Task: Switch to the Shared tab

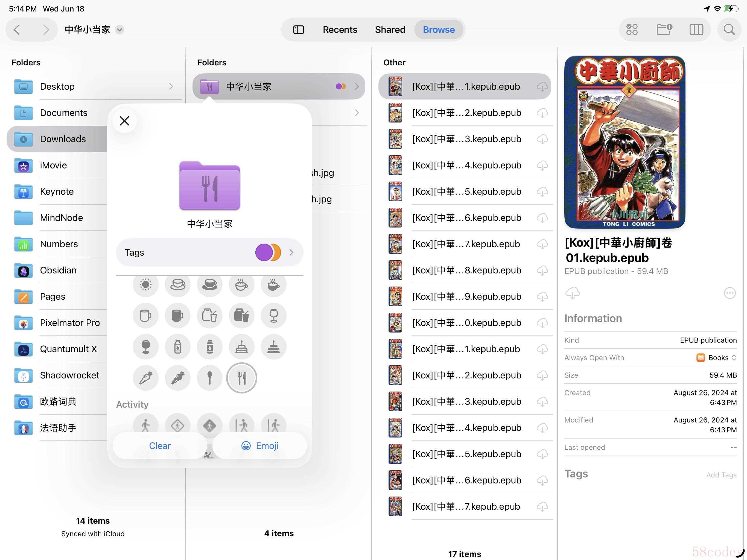Action: coord(390,30)
